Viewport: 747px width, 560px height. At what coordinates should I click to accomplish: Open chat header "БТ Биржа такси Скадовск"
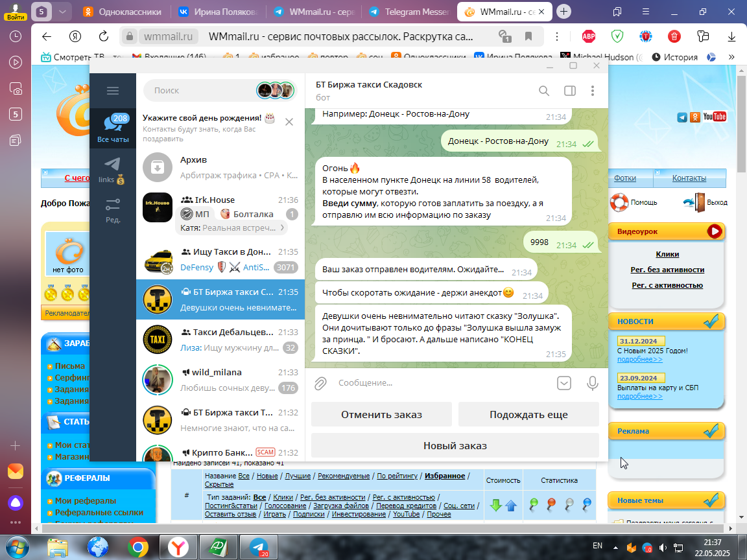click(369, 85)
